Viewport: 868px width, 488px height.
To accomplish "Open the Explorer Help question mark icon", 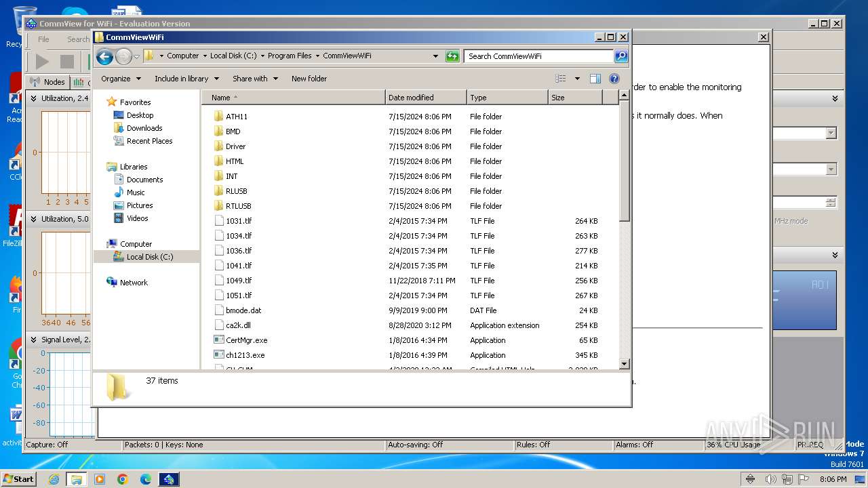I will [x=614, y=79].
